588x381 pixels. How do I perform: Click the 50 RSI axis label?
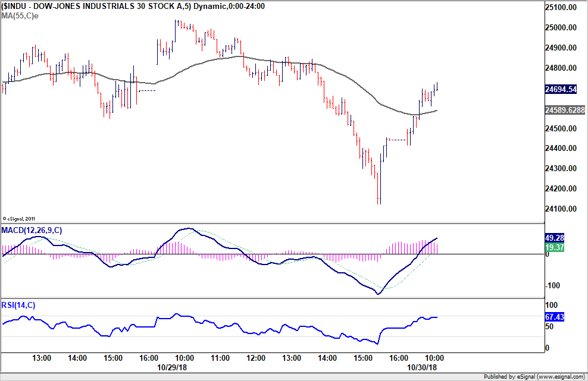(549, 326)
